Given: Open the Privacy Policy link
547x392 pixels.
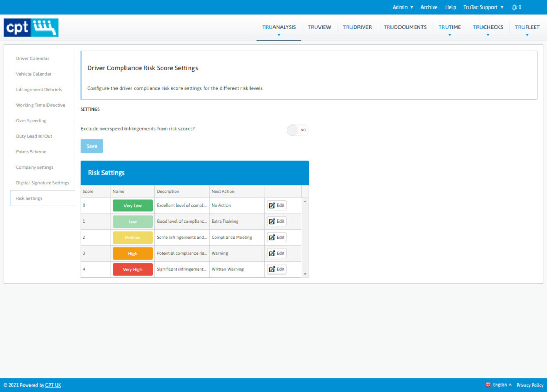Looking at the screenshot, I should point(529,385).
